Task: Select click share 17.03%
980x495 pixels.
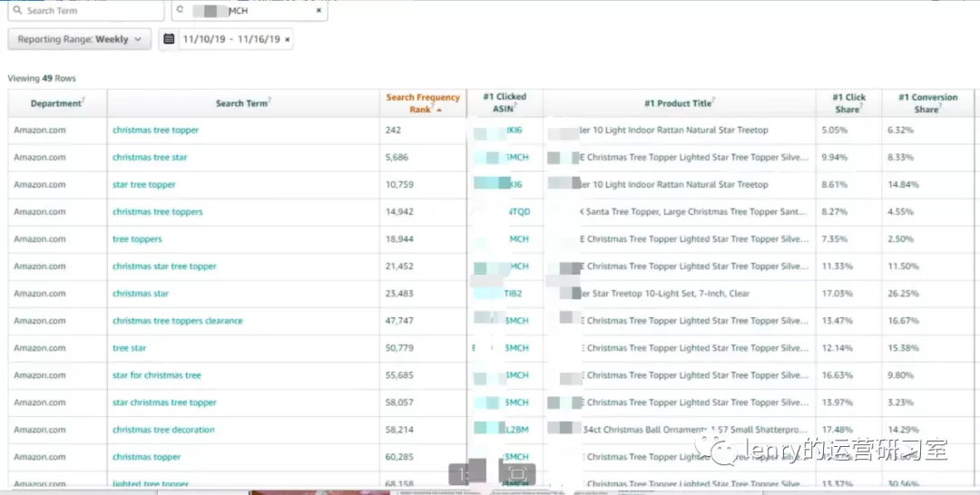Action: click(837, 294)
